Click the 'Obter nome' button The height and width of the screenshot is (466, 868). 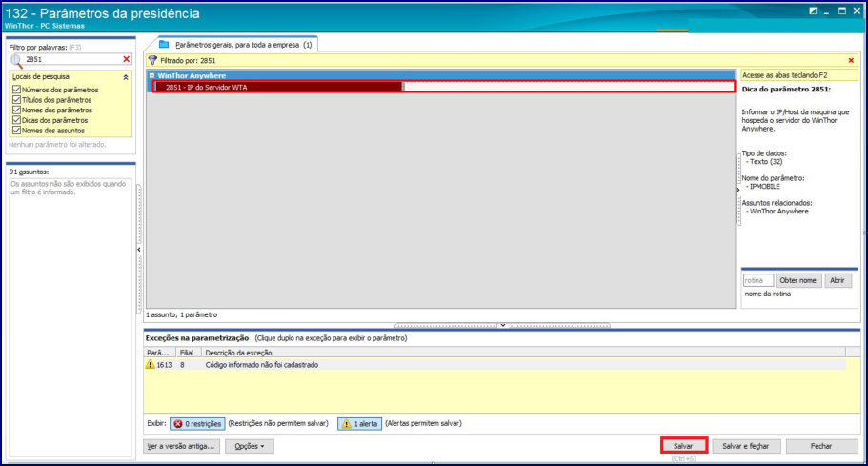point(798,280)
